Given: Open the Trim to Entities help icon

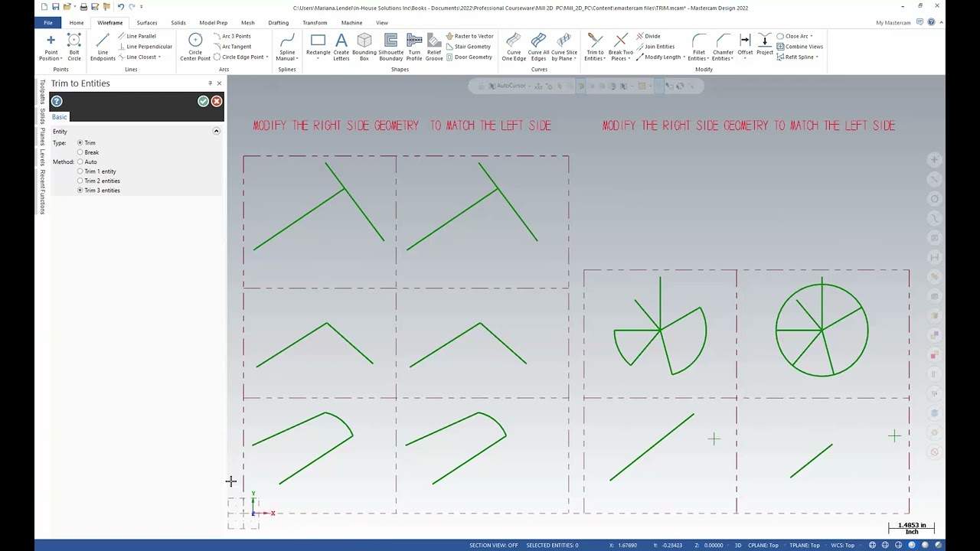Looking at the screenshot, I should 57,101.
